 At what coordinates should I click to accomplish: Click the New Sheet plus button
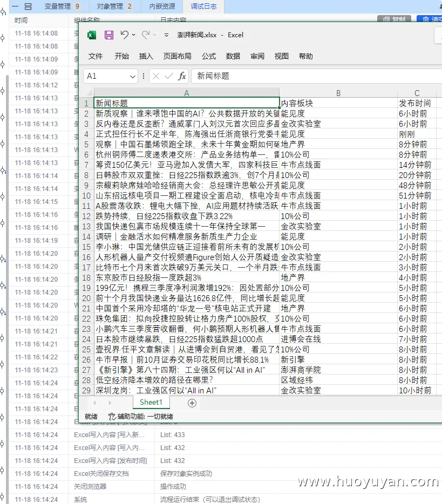coord(193,402)
